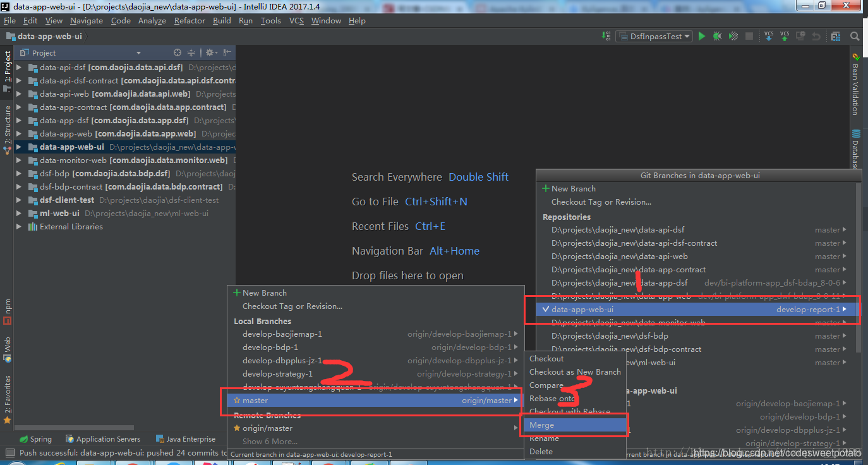Open Application Servers tool window
The width and height of the screenshot is (868, 465).
click(x=102, y=439)
